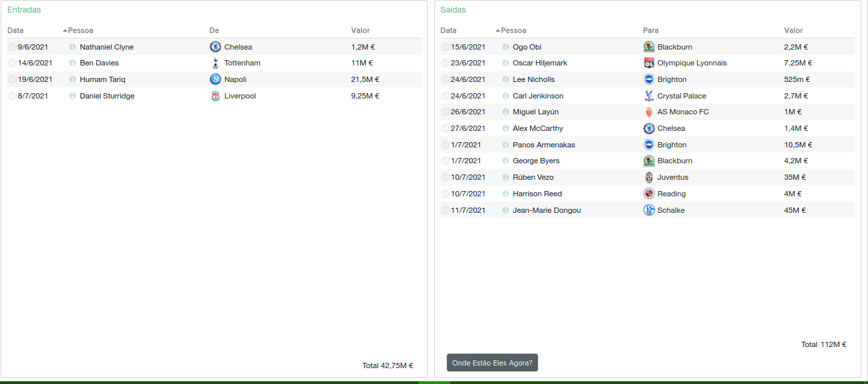Sort Entradas table by De column
The image size is (868, 384).
pos(214,30)
